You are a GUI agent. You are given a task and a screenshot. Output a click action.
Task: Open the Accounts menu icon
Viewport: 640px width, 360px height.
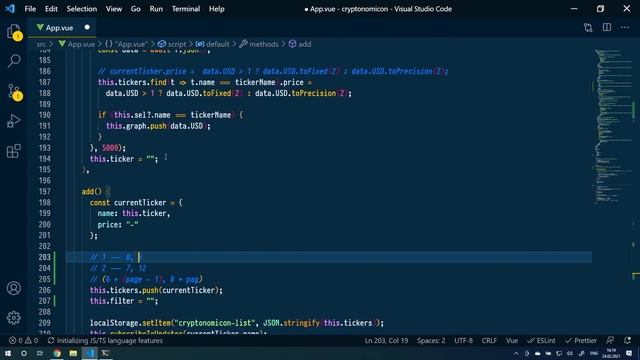[13, 288]
